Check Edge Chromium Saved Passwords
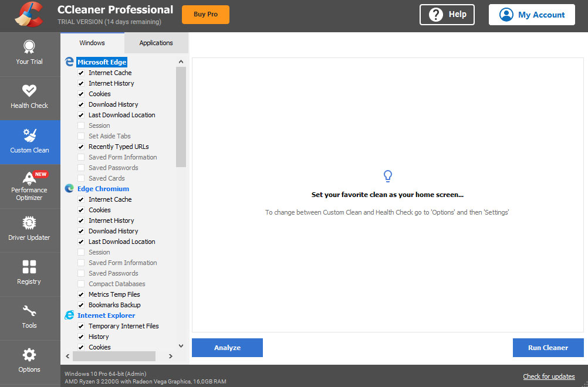The image size is (588, 387). click(x=81, y=273)
